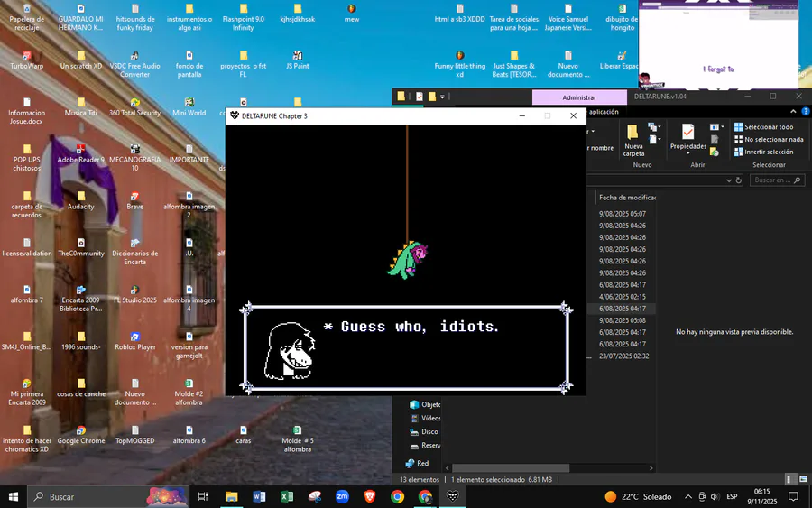Open the 22°C Soleado weather widget
This screenshot has width=812, height=508.
[x=639, y=496]
